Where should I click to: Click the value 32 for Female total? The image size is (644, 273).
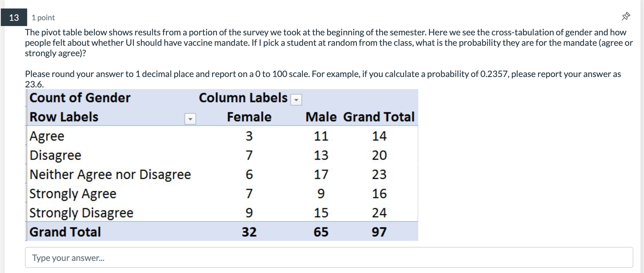point(249,232)
